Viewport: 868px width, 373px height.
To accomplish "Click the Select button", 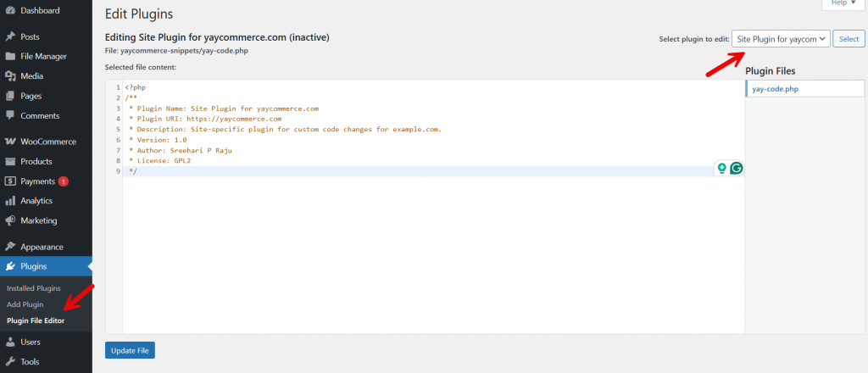I will pos(849,39).
